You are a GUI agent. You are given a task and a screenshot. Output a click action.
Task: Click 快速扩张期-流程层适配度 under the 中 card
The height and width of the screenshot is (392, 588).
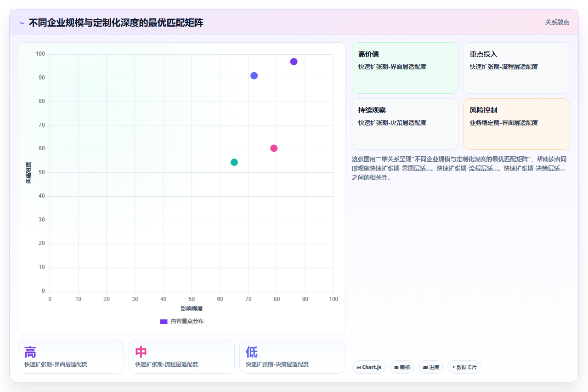[x=166, y=364]
